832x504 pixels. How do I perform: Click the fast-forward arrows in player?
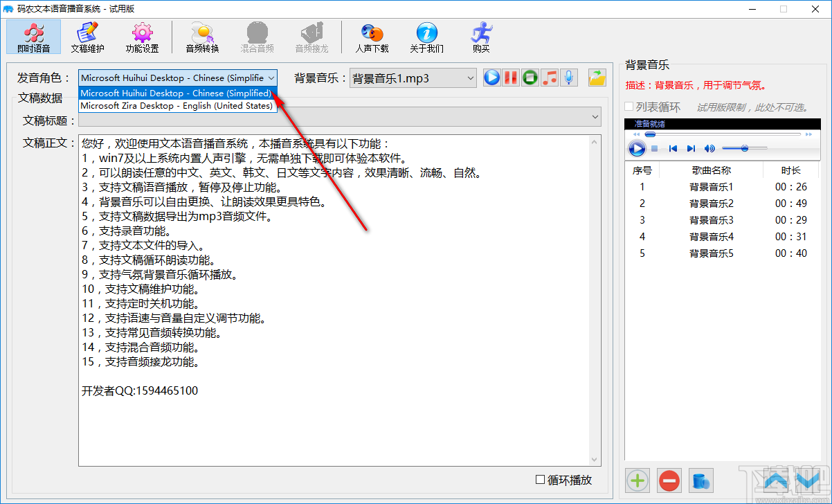808,134
